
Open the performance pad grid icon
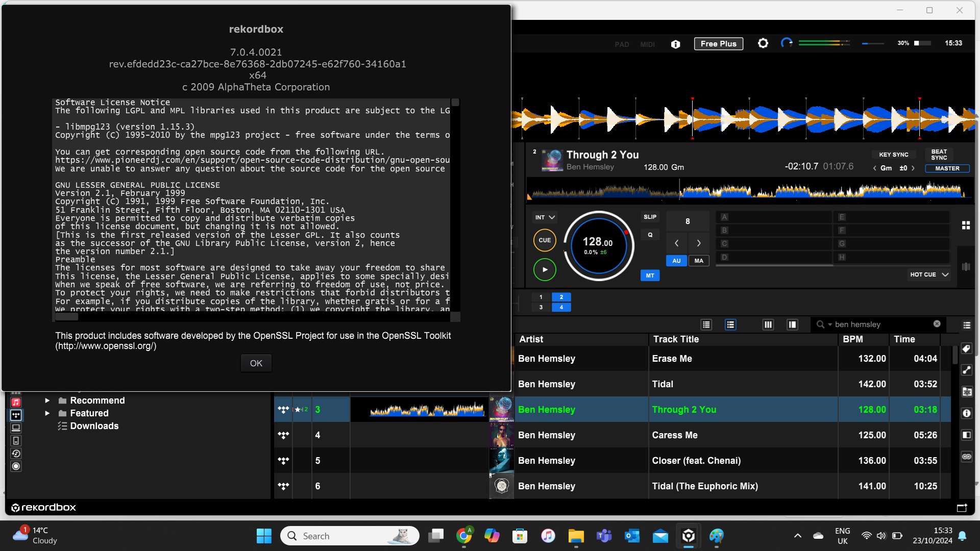click(966, 225)
